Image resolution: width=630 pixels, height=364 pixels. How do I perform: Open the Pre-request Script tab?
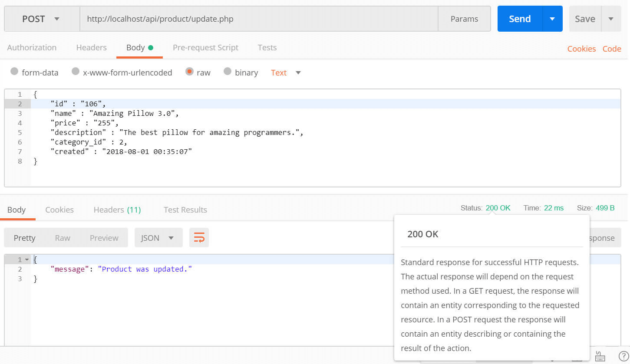click(205, 48)
